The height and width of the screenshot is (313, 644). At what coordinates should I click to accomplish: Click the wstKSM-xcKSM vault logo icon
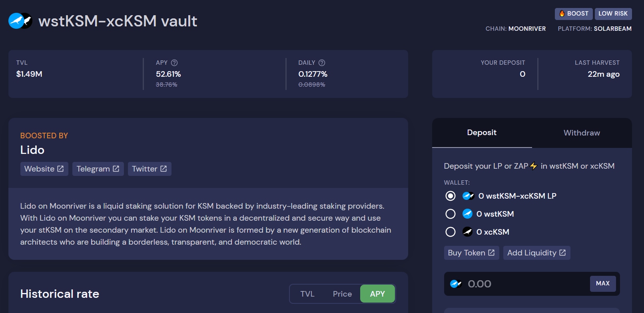(20, 21)
